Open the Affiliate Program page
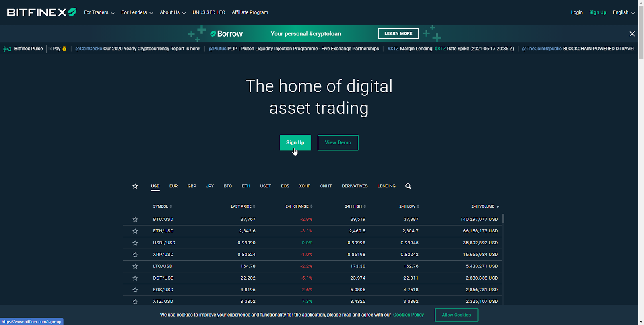This screenshot has width=644, height=325. click(x=250, y=12)
